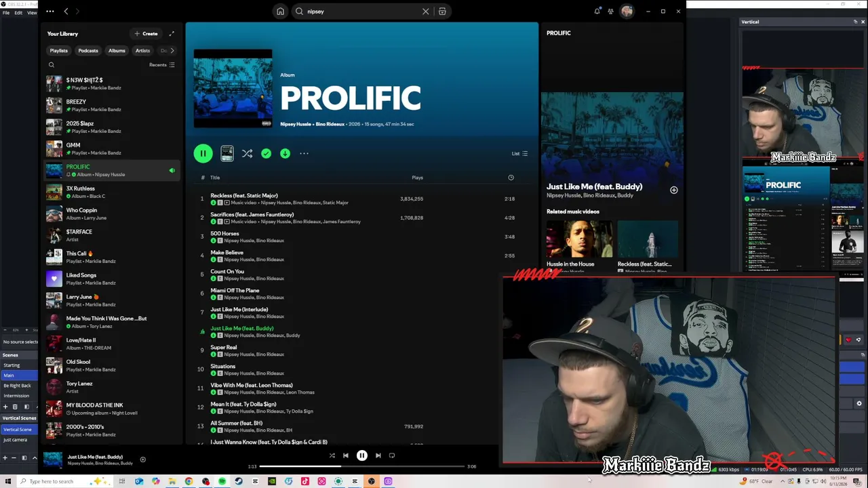Pause the PROLIFIC album with green button

(203, 154)
